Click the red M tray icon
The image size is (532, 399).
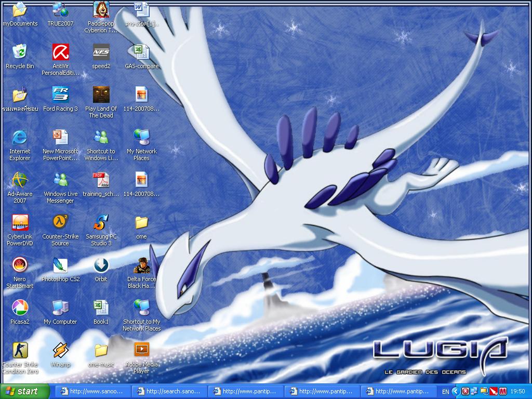click(502, 392)
